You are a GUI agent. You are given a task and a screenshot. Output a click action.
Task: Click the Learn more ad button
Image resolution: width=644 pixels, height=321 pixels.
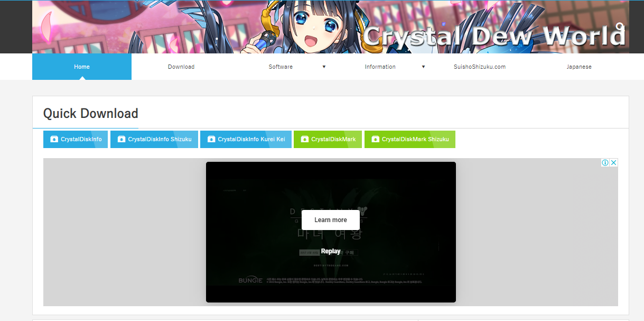pos(331,220)
